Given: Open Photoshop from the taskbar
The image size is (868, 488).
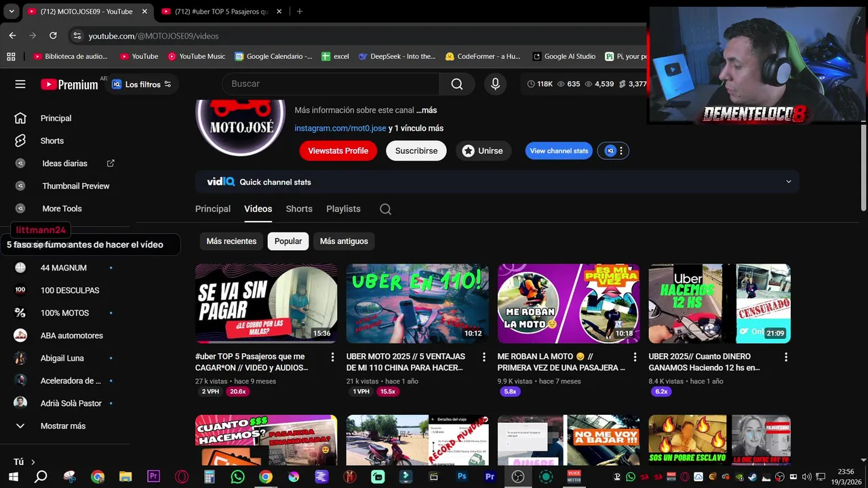Looking at the screenshot, I should click(462, 476).
